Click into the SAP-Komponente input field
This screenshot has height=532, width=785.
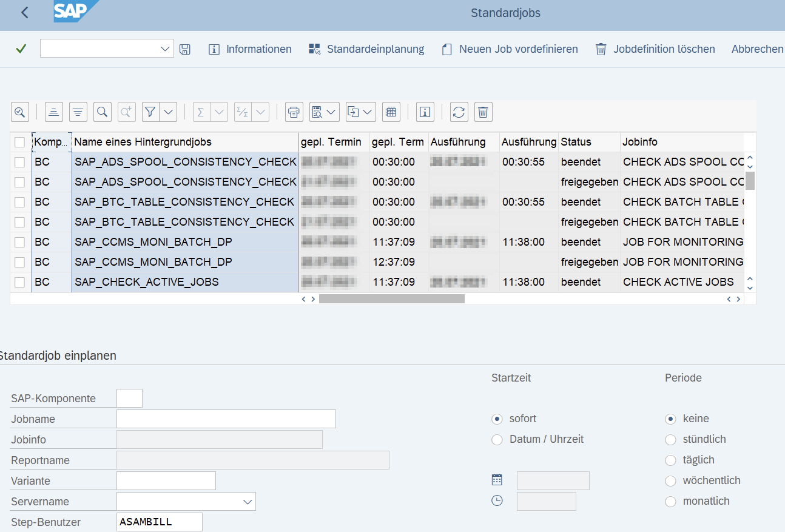pos(129,399)
